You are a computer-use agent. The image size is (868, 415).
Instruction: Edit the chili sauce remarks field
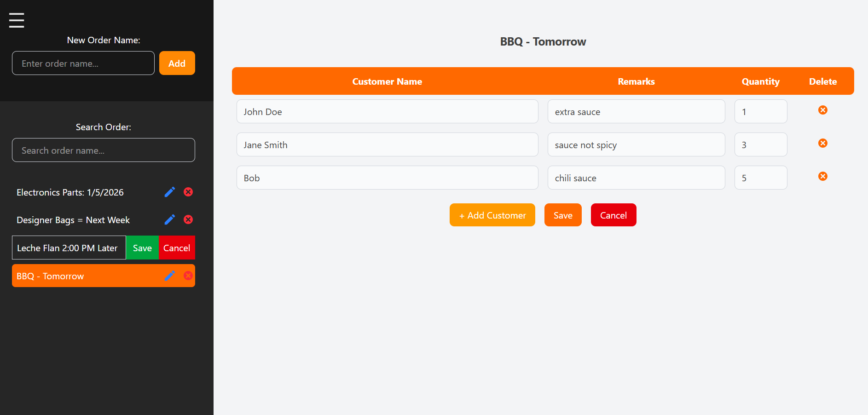coord(637,178)
